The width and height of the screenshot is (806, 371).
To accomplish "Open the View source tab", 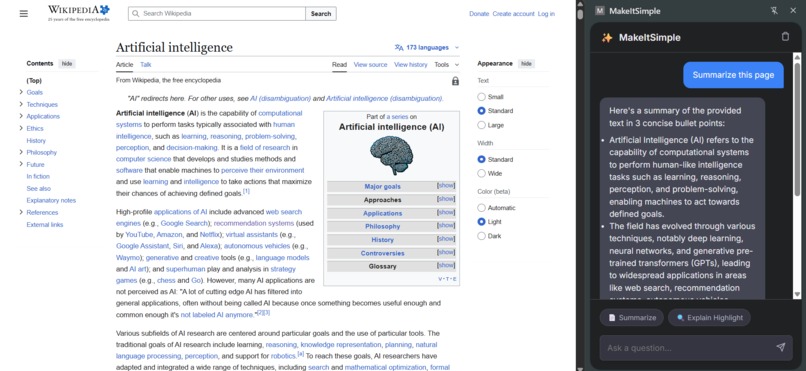I will (370, 65).
